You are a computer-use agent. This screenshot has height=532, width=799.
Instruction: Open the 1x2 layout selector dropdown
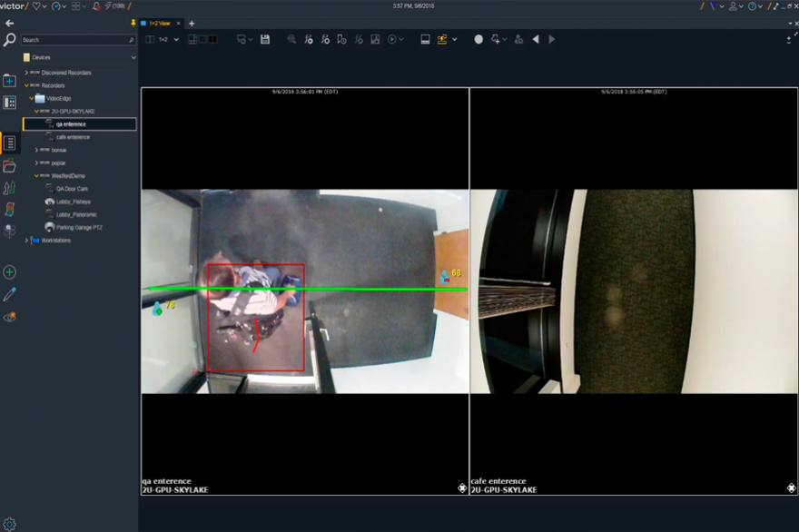click(176, 40)
